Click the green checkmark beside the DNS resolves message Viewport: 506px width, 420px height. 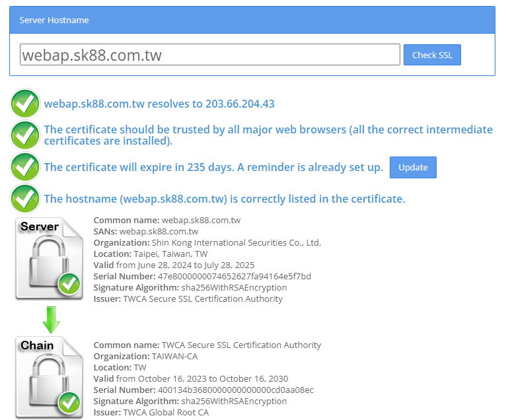click(x=26, y=104)
